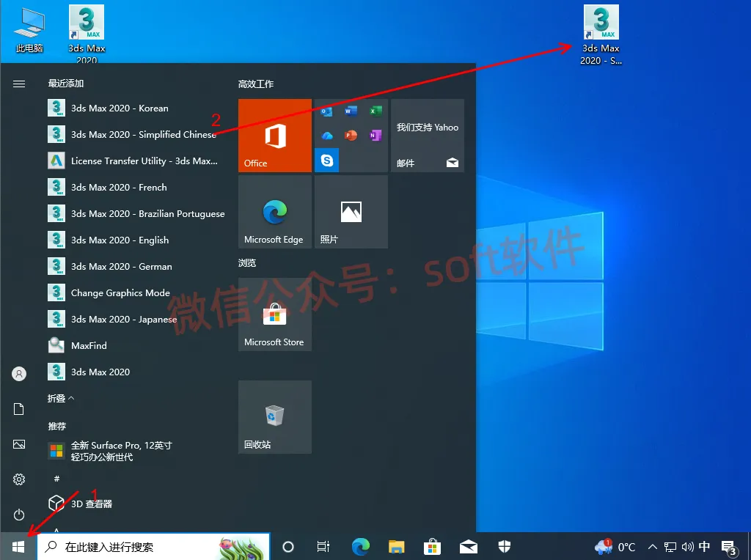Select 3ds Max 2020 - S... desktop shortcut
Screen dimensions: 751x560
coord(601,35)
